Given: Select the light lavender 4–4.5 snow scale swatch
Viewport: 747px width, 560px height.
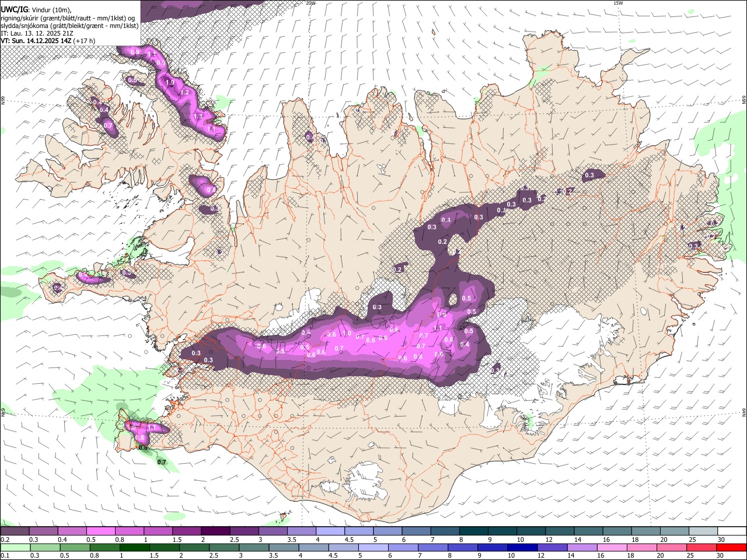Looking at the screenshot, I should [330, 531].
